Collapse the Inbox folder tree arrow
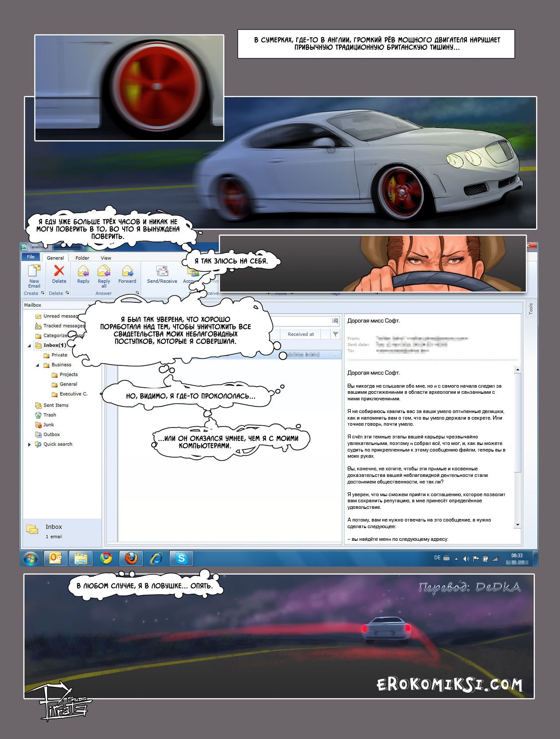Viewport: 560px width, 739px height. [29, 346]
